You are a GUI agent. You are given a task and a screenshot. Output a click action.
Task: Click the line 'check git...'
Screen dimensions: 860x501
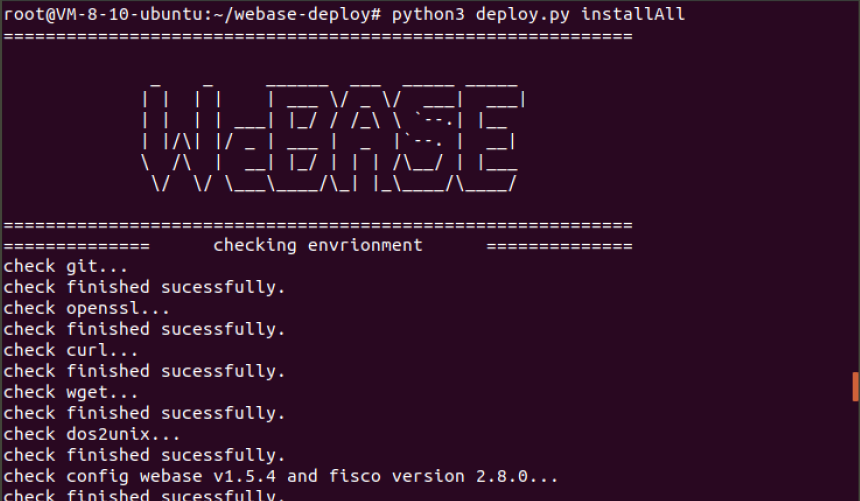(65, 266)
